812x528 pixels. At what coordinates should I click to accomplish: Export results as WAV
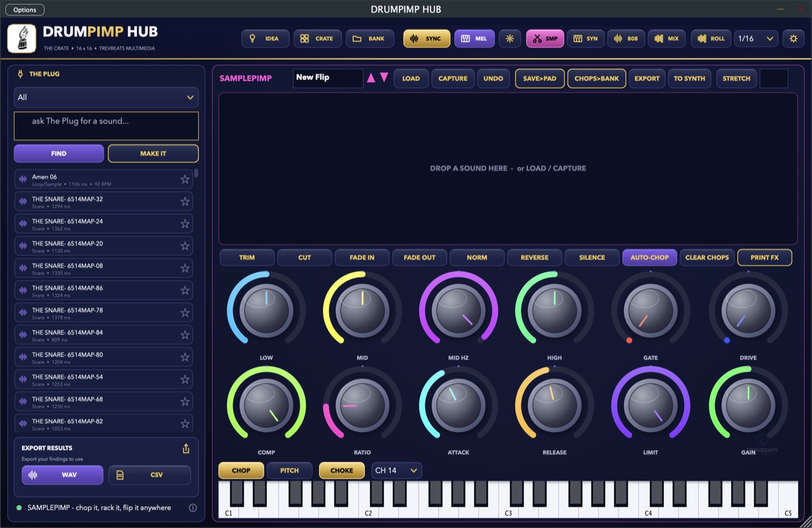[x=63, y=475]
